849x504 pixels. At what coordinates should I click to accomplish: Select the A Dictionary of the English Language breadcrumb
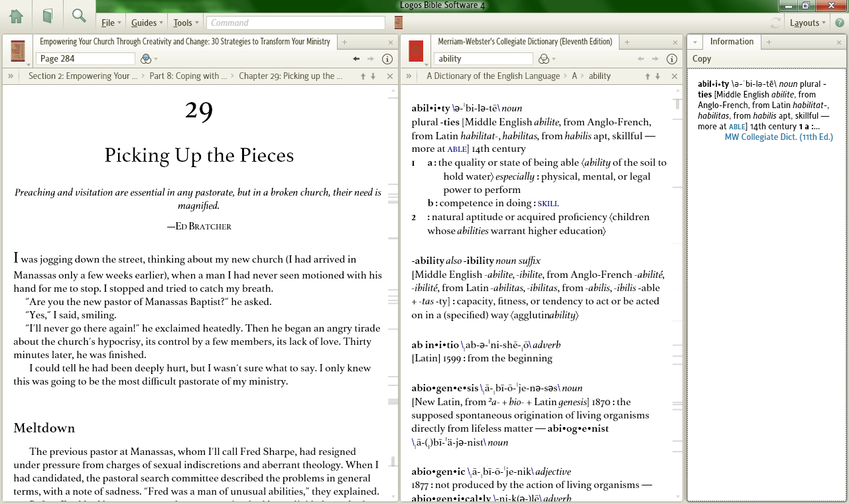[493, 76]
